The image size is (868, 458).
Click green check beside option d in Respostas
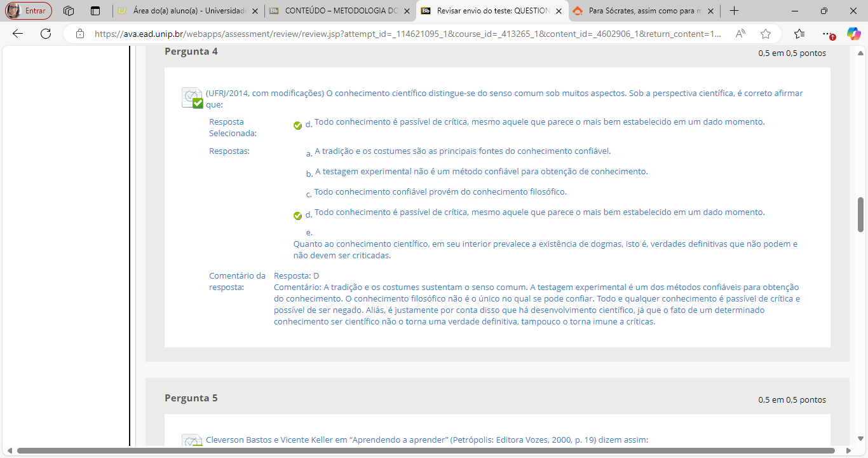click(x=297, y=216)
